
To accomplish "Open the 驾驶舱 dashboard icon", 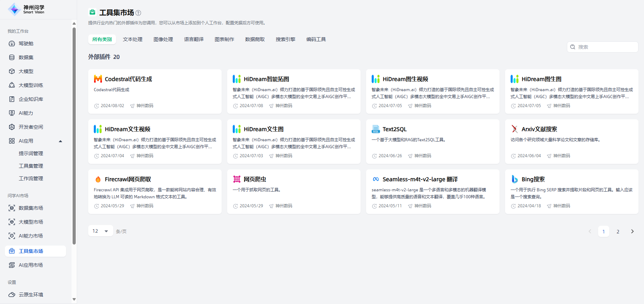I will coord(12,43).
